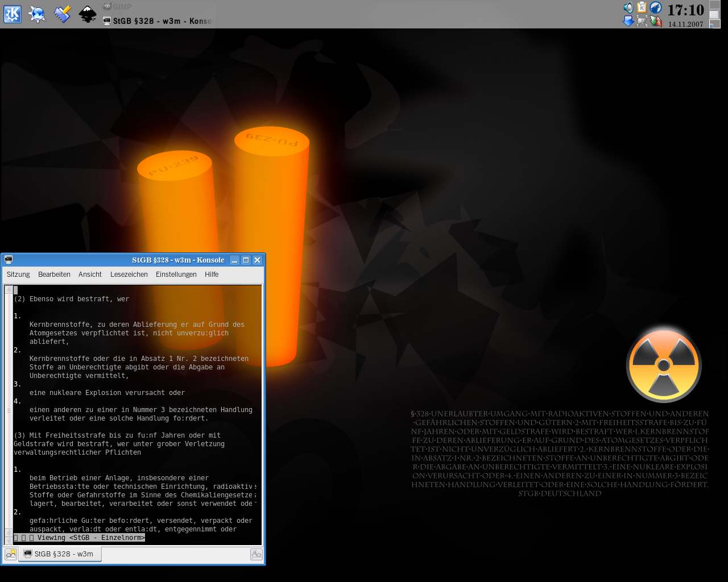The image size is (728, 582).
Task: Switch to the bottom virtual desktop in pager
Action: (x=714, y=24)
